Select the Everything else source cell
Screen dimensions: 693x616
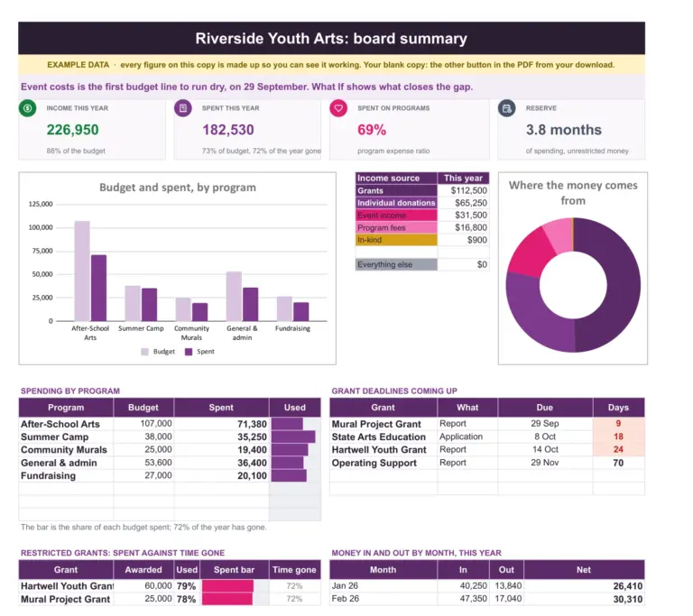[396, 264]
